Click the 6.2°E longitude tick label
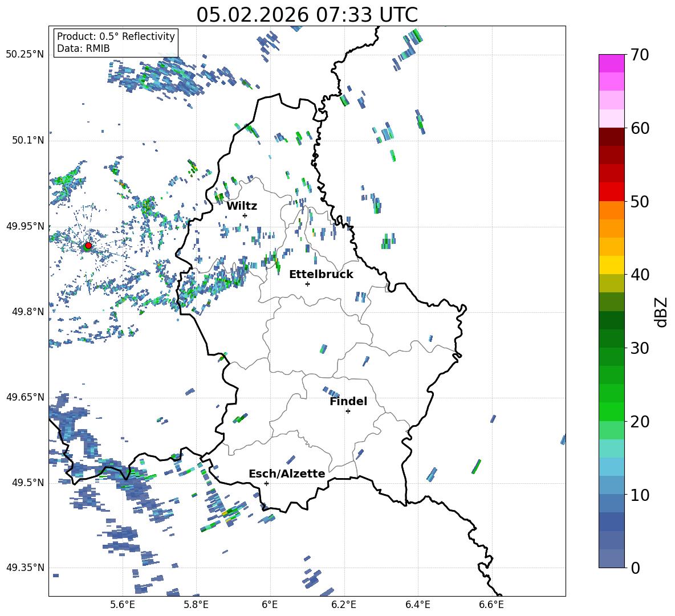 click(x=344, y=604)
